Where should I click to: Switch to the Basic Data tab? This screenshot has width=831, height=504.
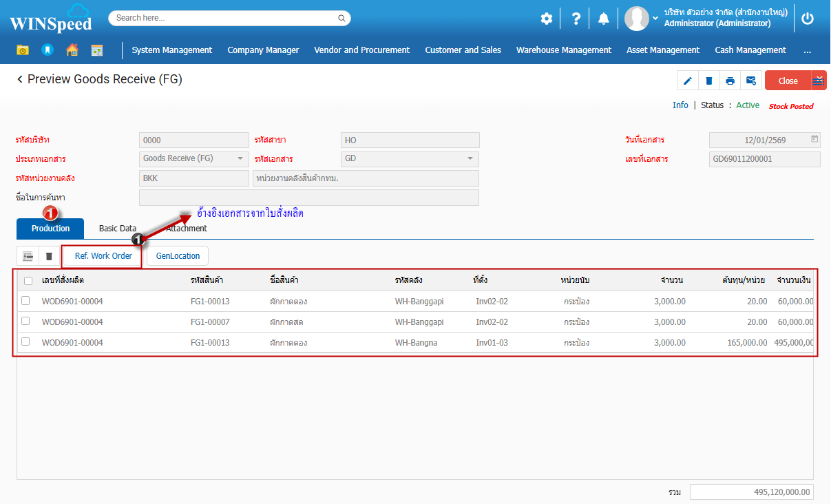117,229
